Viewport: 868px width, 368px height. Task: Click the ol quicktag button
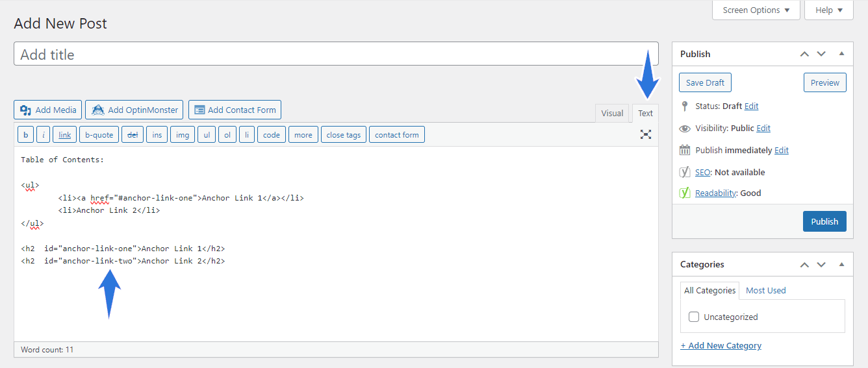pyautogui.click(x=227, y=135)
